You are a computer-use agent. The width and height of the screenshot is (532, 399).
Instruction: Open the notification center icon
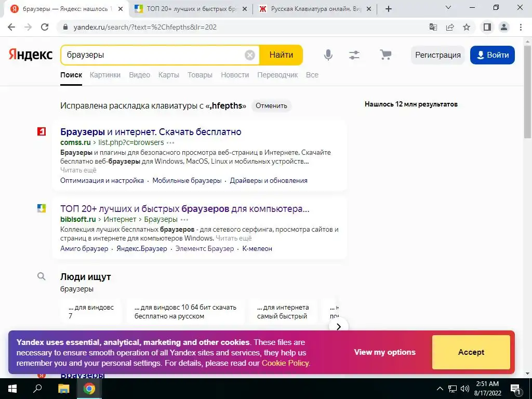tap(515, 389)
